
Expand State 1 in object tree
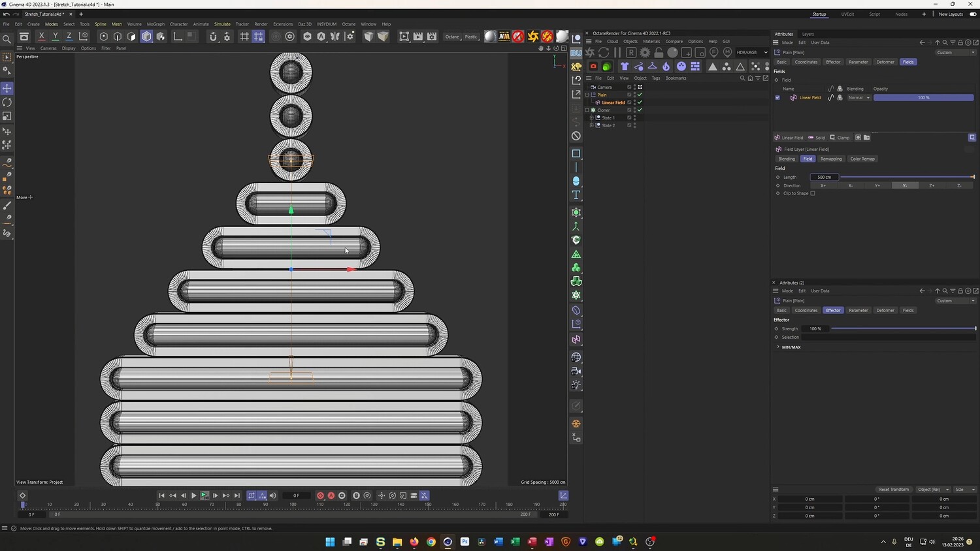tap(592, 118)
